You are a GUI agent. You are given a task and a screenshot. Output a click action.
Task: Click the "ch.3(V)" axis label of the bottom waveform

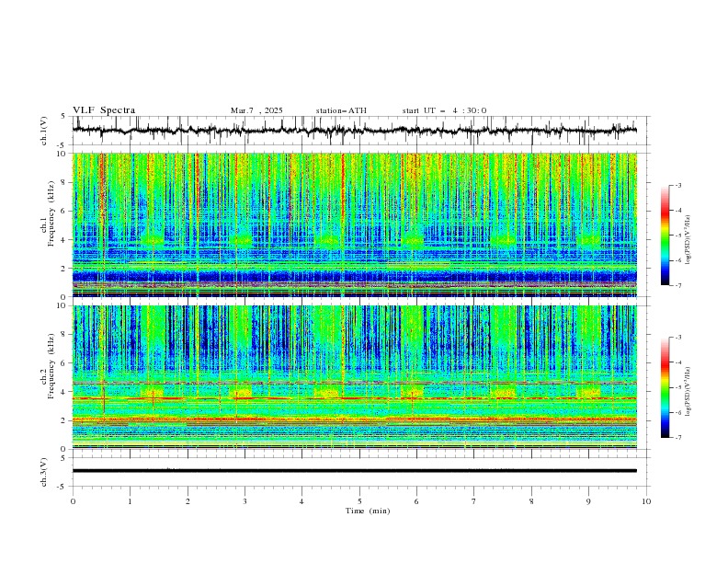44,472
